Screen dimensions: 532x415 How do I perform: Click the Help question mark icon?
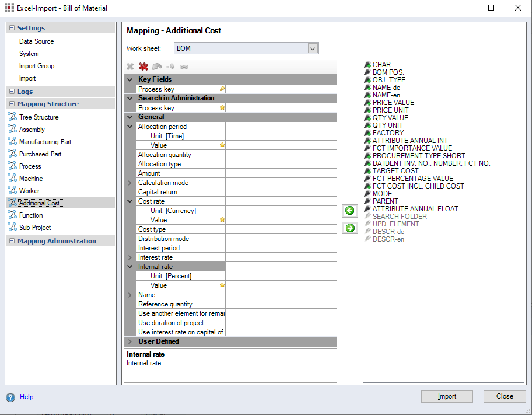pos(10,397)
